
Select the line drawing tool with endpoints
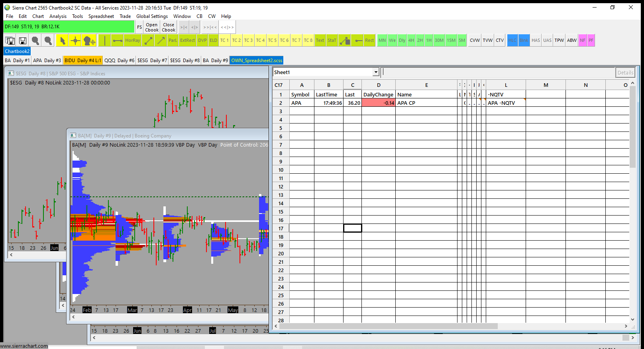(x=148, y=40)
